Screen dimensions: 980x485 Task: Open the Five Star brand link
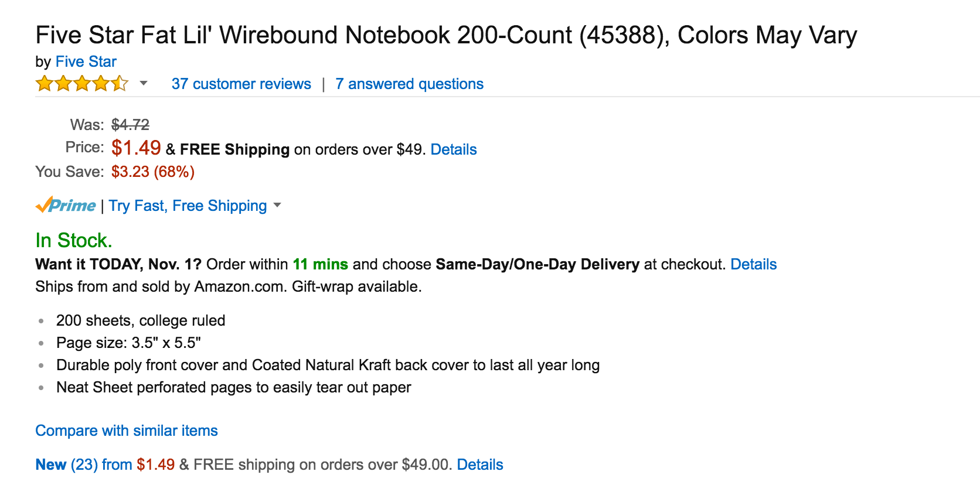pos(86,62)
